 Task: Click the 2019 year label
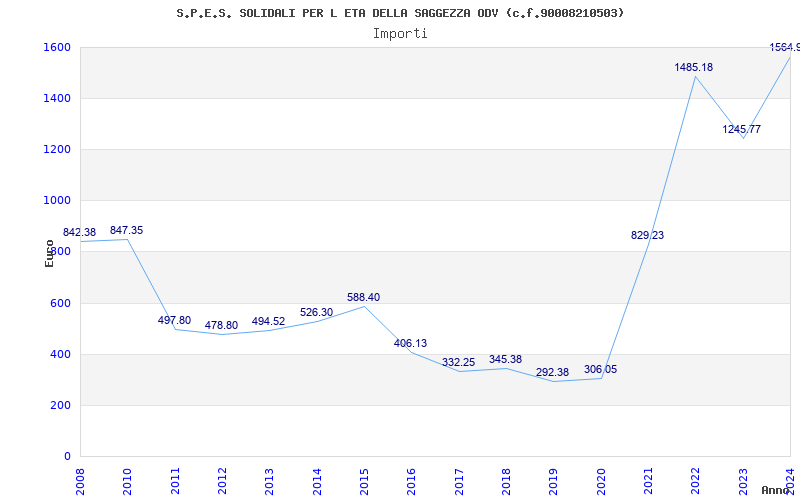(554, 482)
